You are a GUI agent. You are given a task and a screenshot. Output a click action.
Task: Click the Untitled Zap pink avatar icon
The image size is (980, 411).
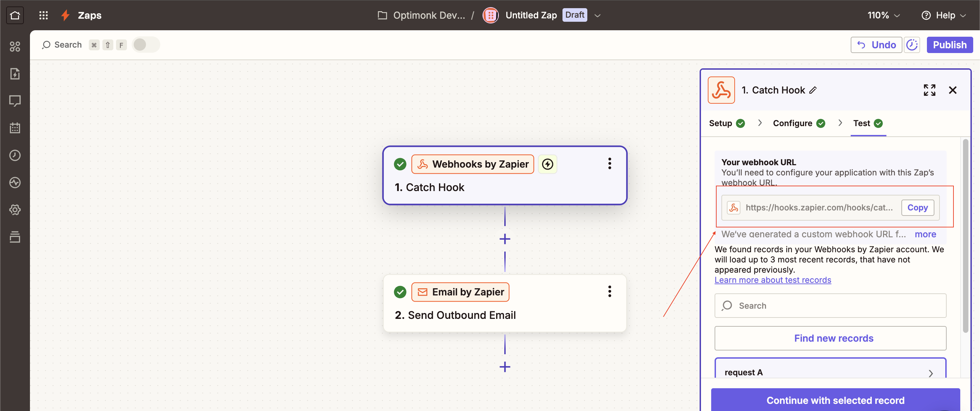490,15
